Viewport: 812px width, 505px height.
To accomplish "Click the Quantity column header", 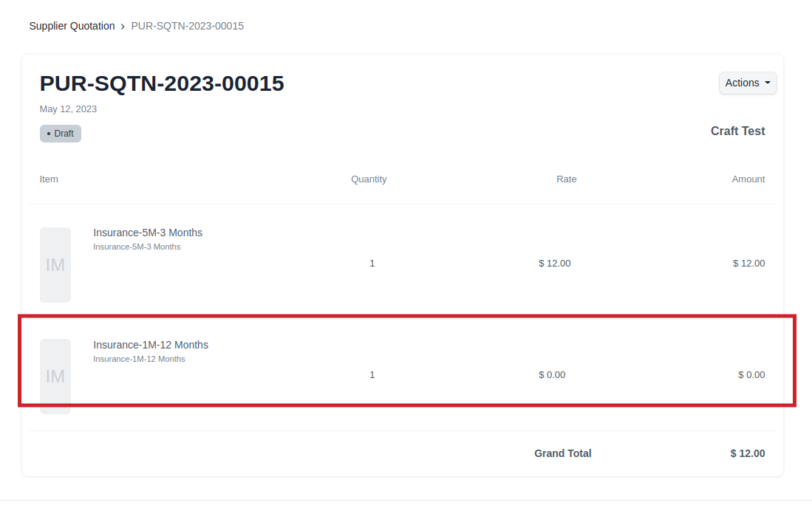I will pos(369,179).
